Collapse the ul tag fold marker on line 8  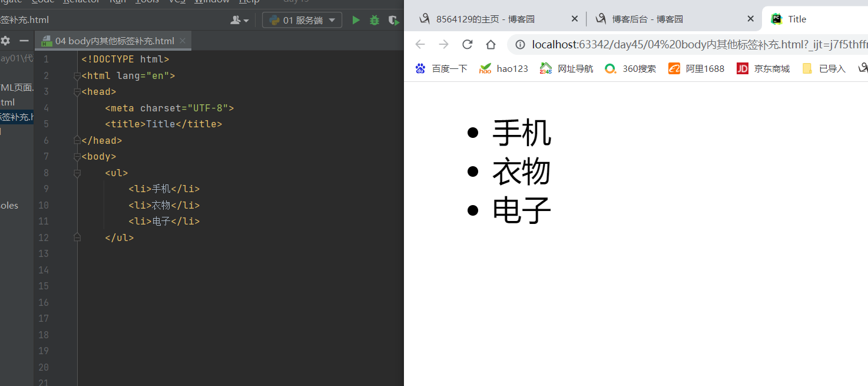77,173
